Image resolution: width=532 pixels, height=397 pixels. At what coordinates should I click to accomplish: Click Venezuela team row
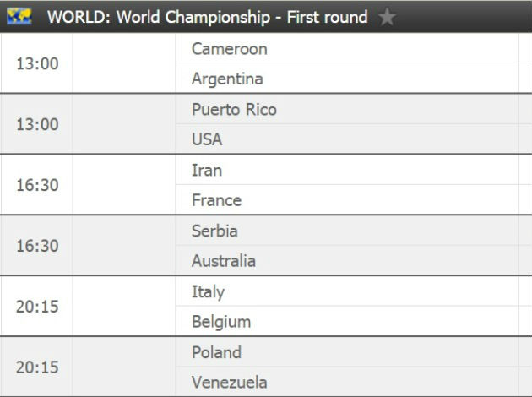[230, 383]
